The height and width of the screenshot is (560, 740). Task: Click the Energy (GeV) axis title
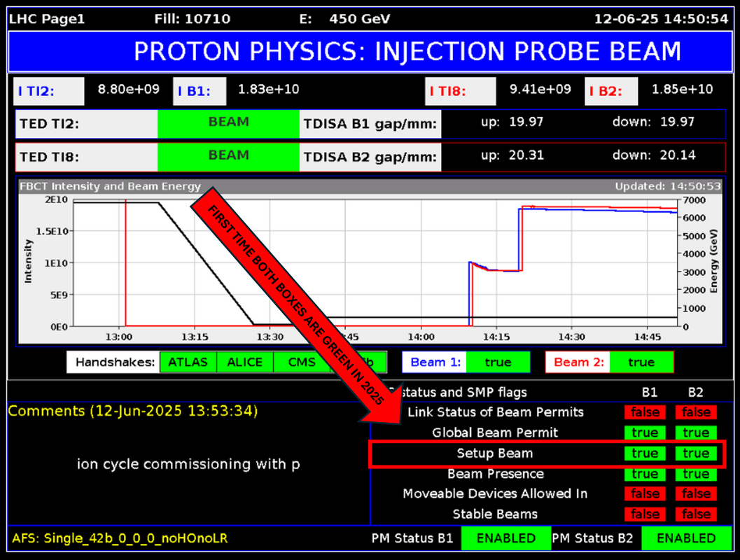tap(713, 261)
